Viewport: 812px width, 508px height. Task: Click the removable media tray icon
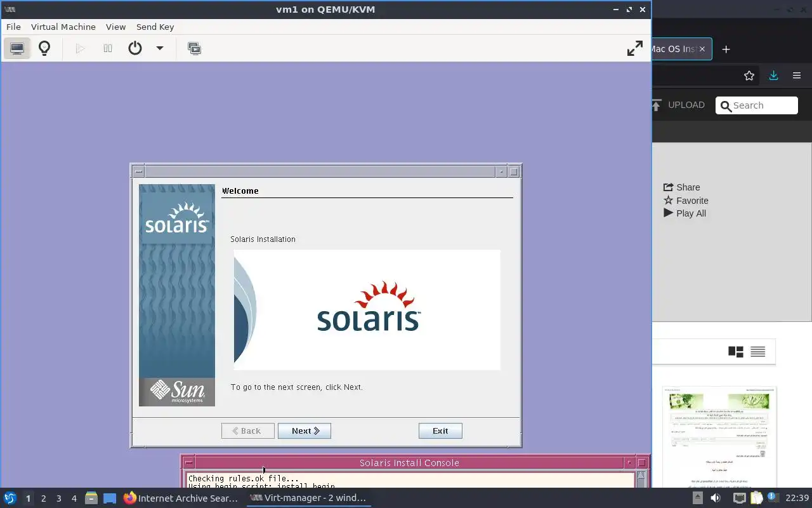tap(697, 498)
